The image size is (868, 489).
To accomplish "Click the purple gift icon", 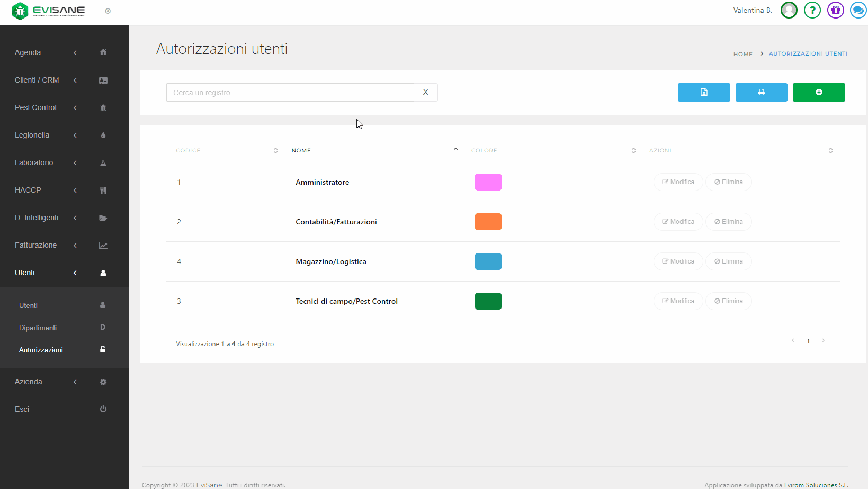I will (x=835, y=10).
